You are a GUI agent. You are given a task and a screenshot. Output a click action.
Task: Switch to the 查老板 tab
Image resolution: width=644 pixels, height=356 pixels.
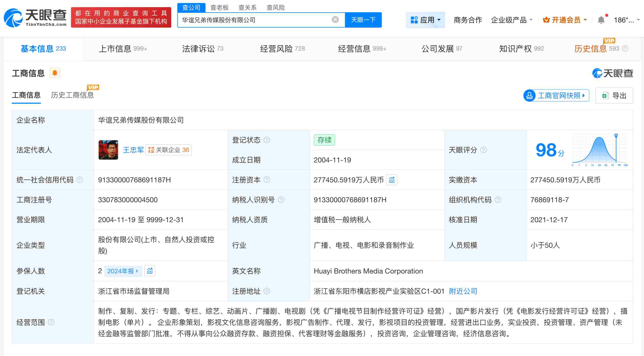(x=219, y=7)
